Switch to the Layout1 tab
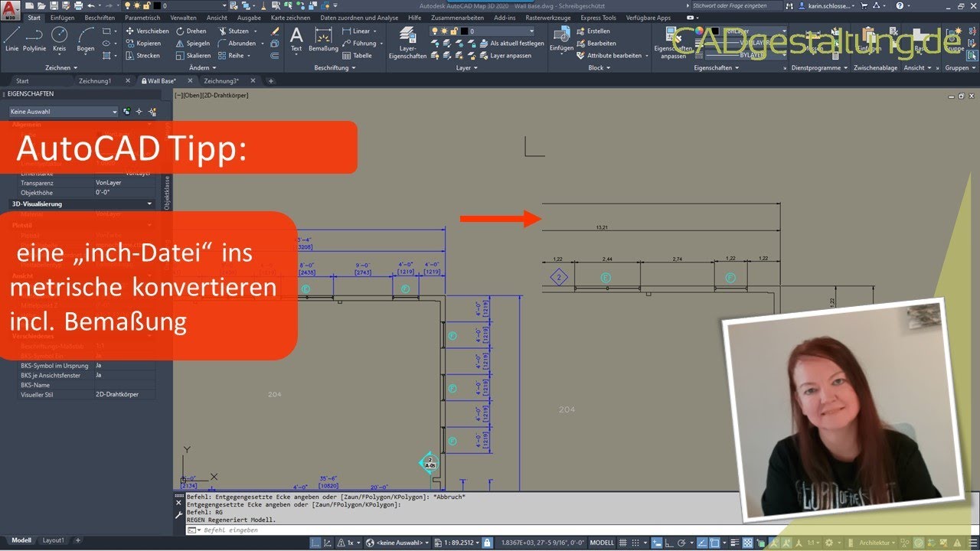The width and height of the screenshot is (980, 551). tap(54, 540)
